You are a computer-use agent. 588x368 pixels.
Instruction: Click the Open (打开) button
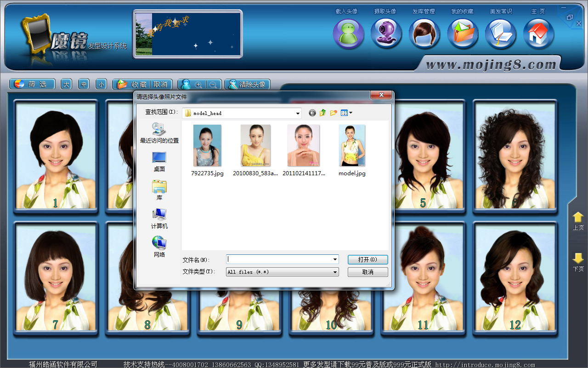[x=367, y=259]
